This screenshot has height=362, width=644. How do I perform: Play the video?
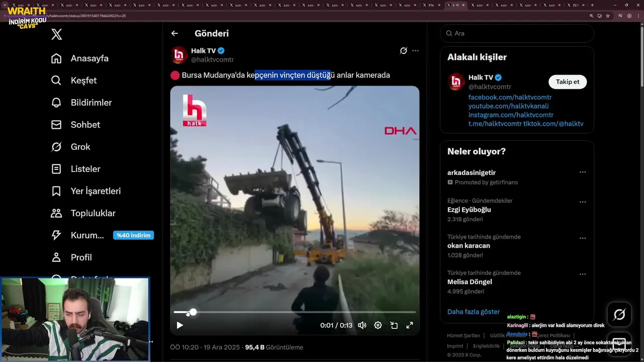[x=180, y=325]
